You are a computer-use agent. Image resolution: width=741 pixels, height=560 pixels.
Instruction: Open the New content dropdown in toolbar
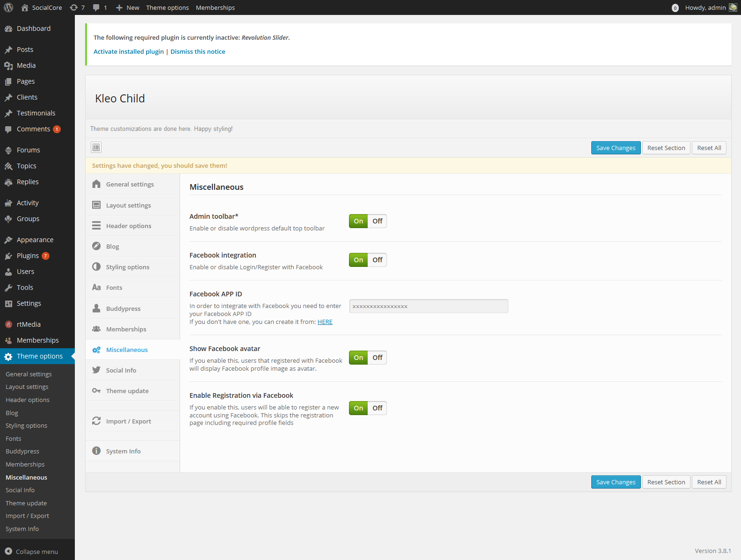[128, 7]
